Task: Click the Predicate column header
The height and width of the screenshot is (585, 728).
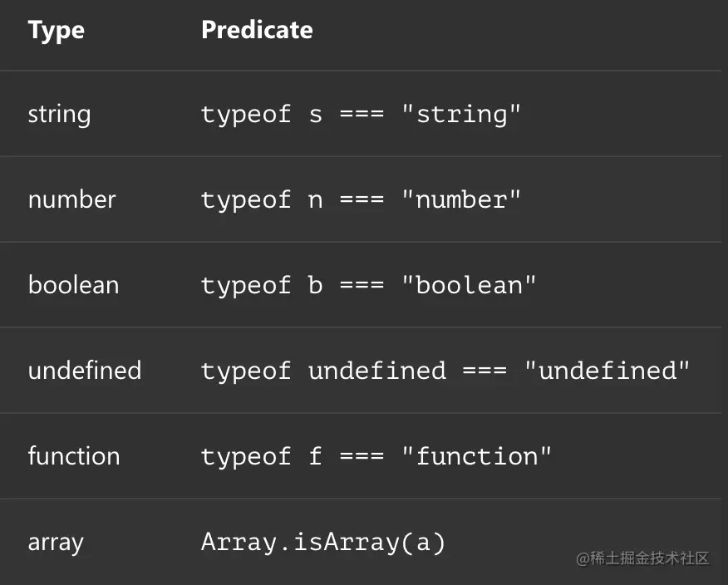Action: (x=257, y=31)
